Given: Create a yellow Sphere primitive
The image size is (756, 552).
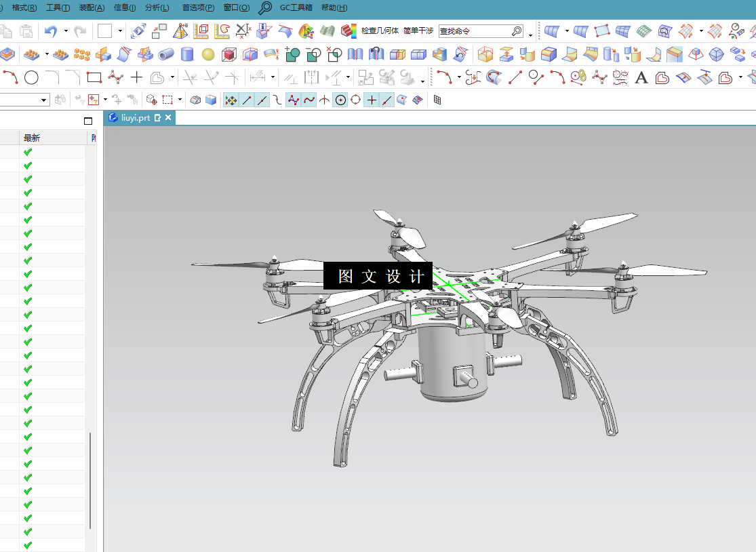Looking at the screenshot, I should tap(208, 54).
